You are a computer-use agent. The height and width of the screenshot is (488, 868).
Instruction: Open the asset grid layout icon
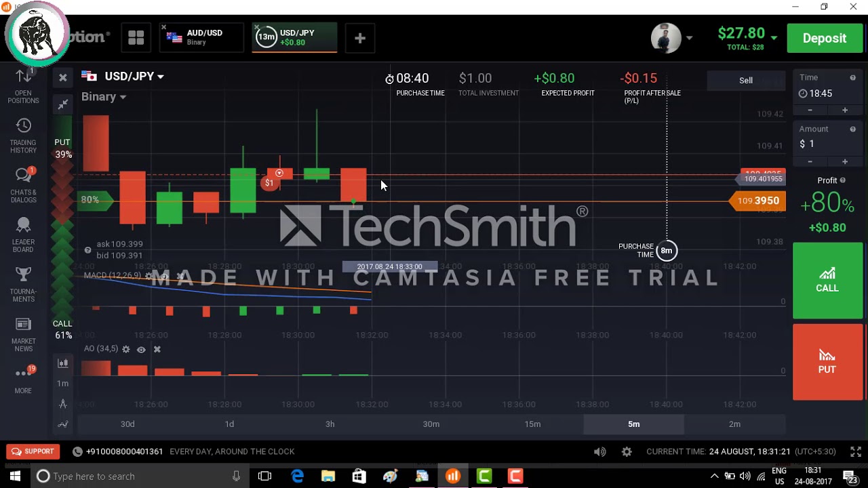pos(136,38)
